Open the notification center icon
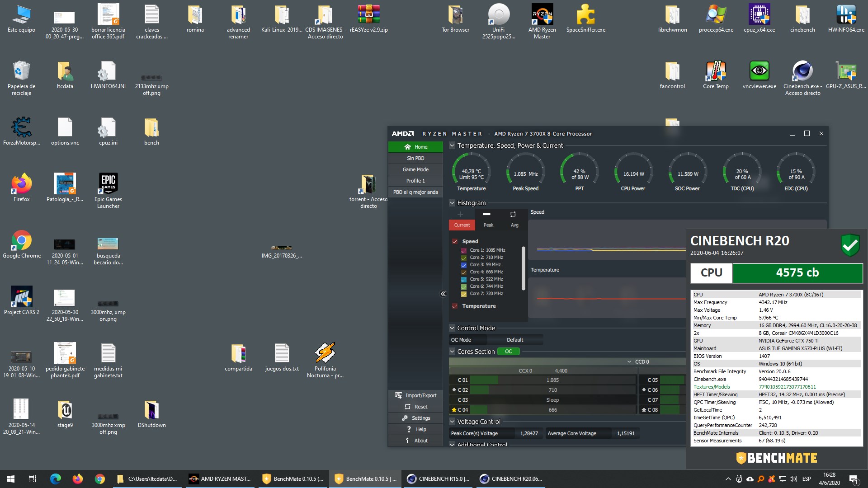This screenshot has height=488, width=868. [854, 479]
